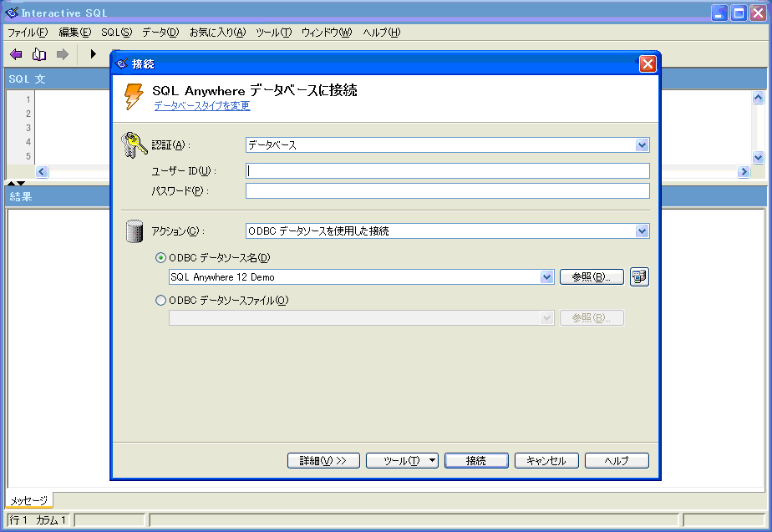Click the back arrow toolbar icon
This screenshot has width=772, height=532.
pos(16,54)
